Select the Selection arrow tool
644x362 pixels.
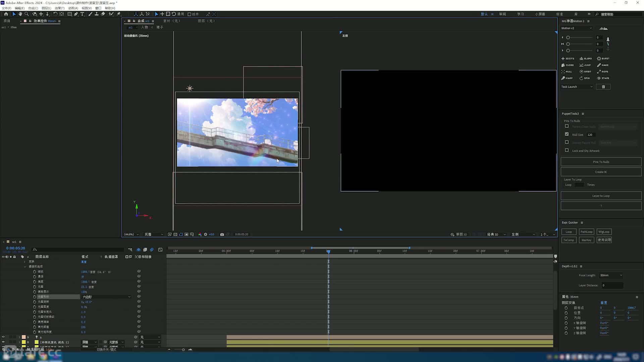coord(14,14)
